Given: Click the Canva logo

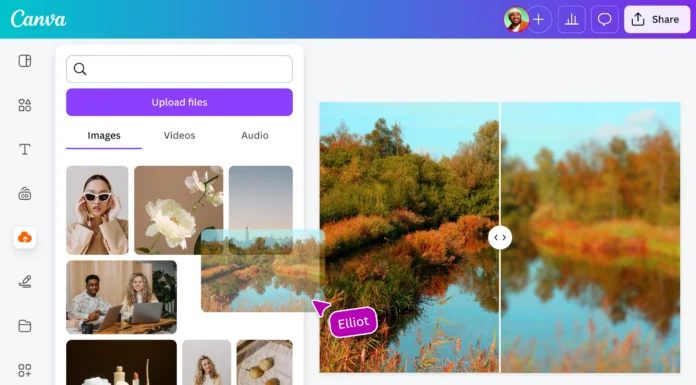Looking at the screenshot, I should (38, 19).
